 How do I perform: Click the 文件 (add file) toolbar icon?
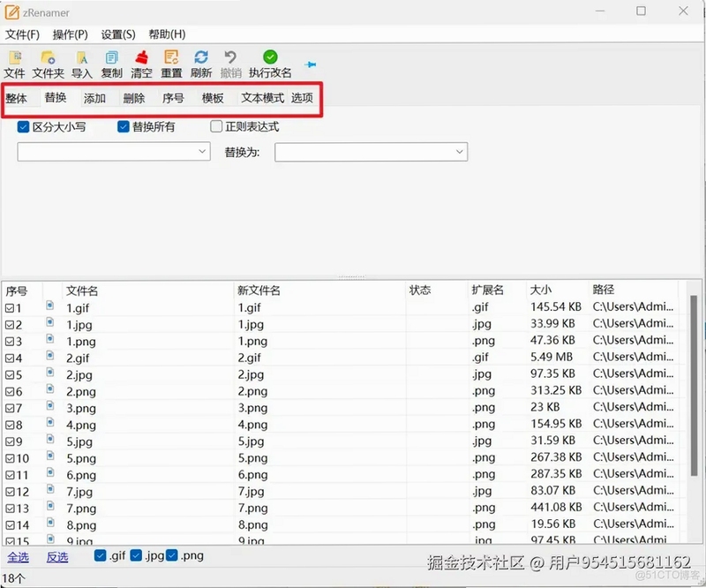tap(14, 57)
